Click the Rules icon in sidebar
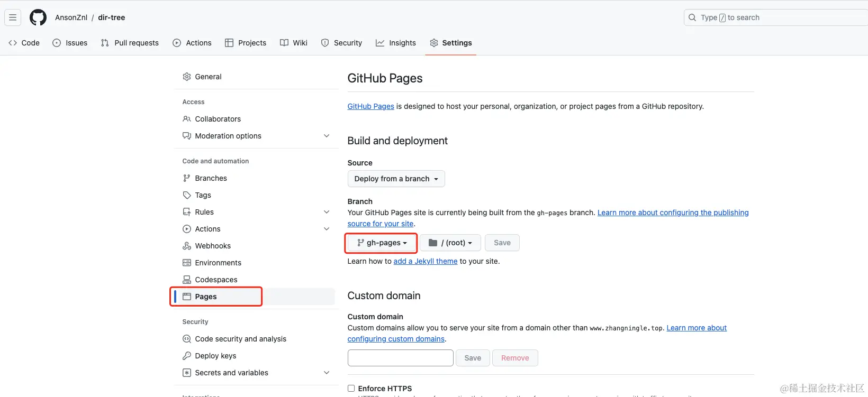Screen dimensions: 868x397 [187, 212]
